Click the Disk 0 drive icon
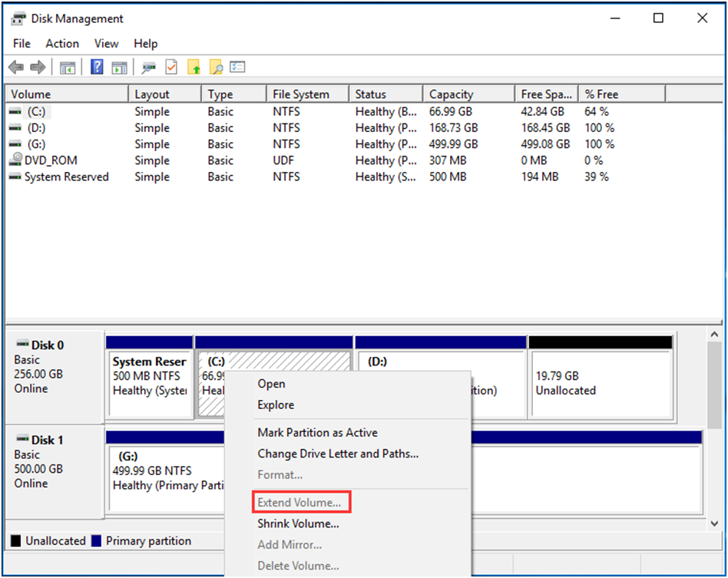The height and width of the screenshot is (578, 728). click(x=22, y=344)
